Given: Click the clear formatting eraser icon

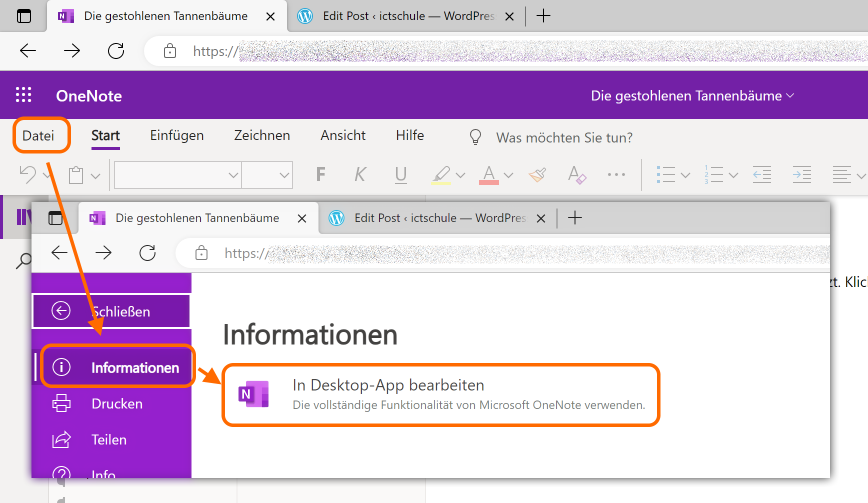Looking at the screenshot, I should (577, 174).
